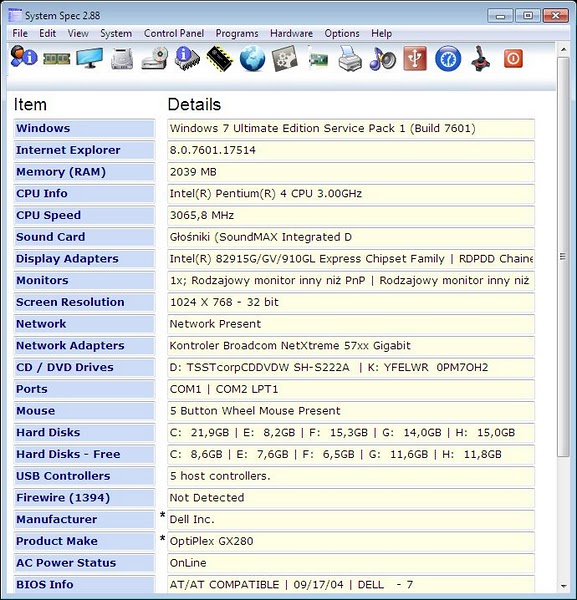
Task: Click the printer icon
Action: point(350,58)
